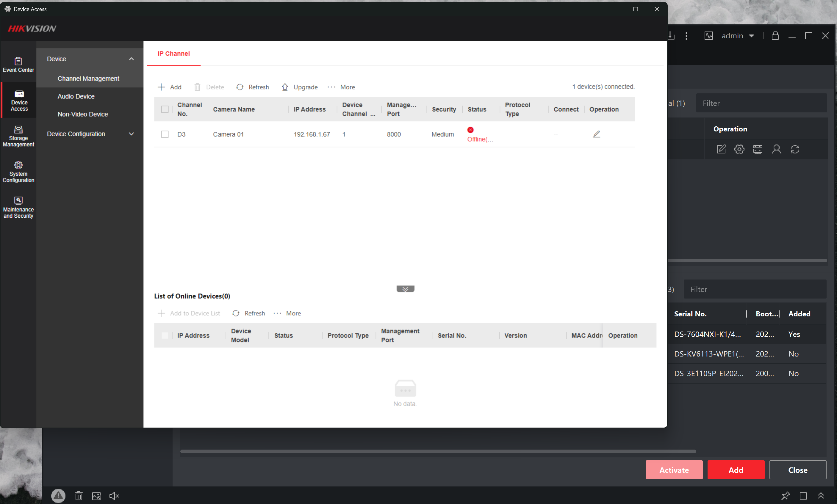Screen dimensions: 837x504
Task: Open More options above channel table
Action: point(341,87)
